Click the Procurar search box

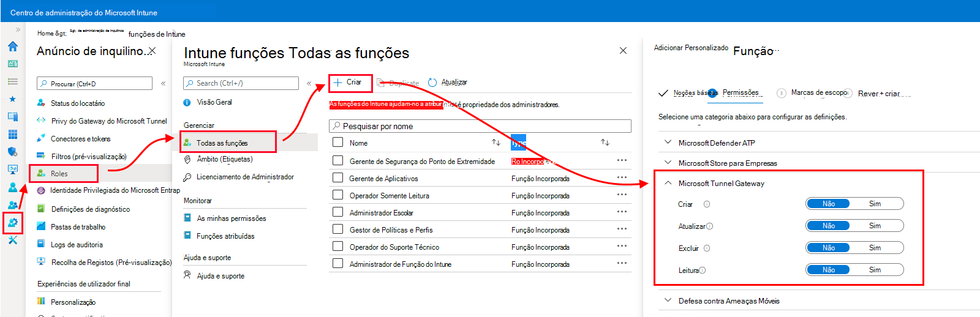(94, 83)
